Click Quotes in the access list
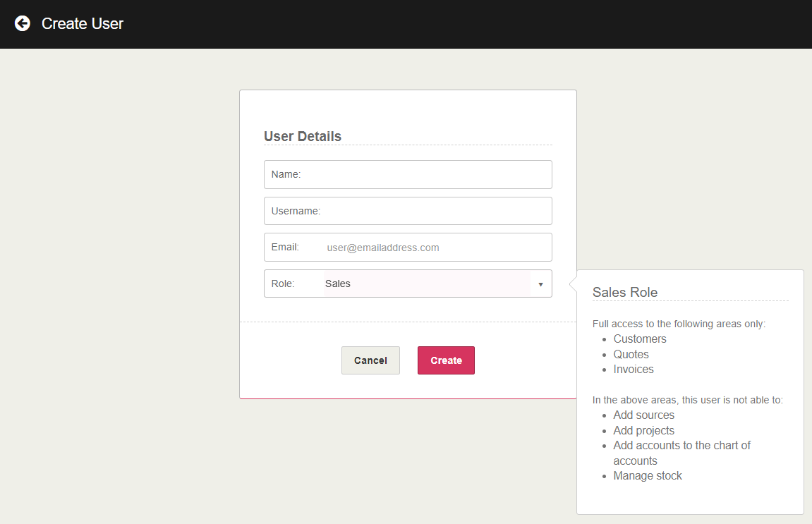Screen dimensions: 812x524 pyautogui.click(x=631, y=354)
